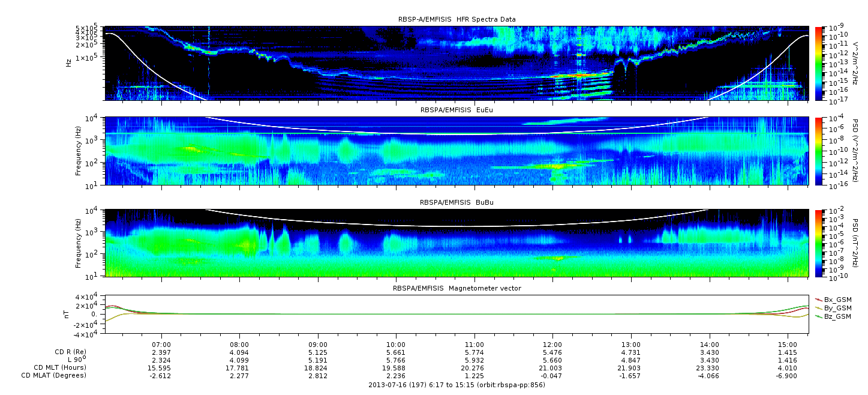Click the HFR spectra color scale bar
Viewport: 868px width, 395px height.
pyautogui.click(x=819, y=63)
